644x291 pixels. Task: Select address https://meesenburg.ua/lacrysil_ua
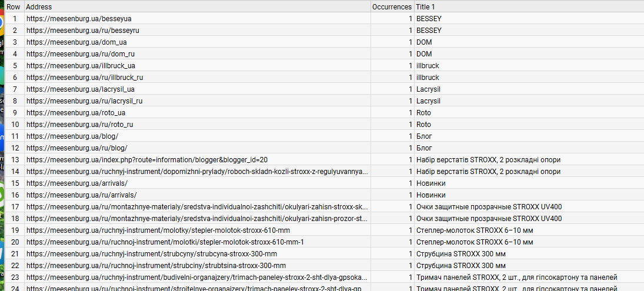[80, 89]
